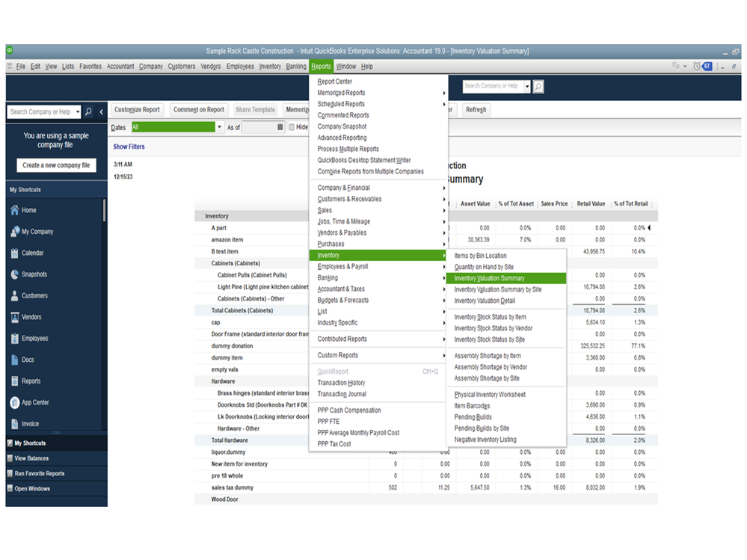Choose Negative Inventory Listing
Viewport: 747px width, 560px height.
[x=506, y=440]
